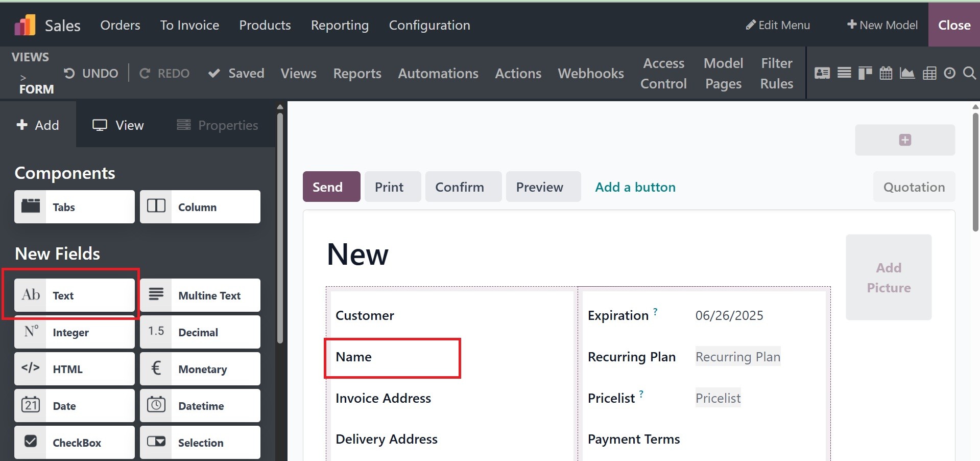Click the Sales app logo icon
Viewport: 980px width, 461px height.
25,25
